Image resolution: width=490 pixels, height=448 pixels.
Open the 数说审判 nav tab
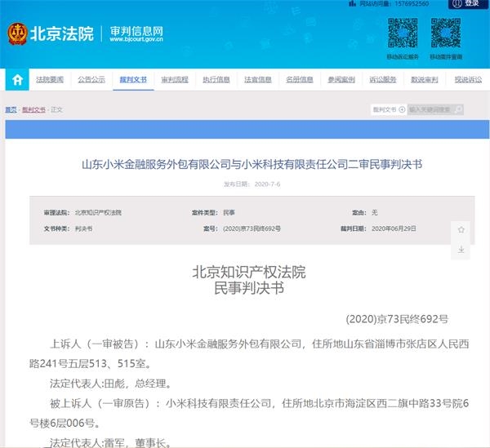(x=425, y=80)
